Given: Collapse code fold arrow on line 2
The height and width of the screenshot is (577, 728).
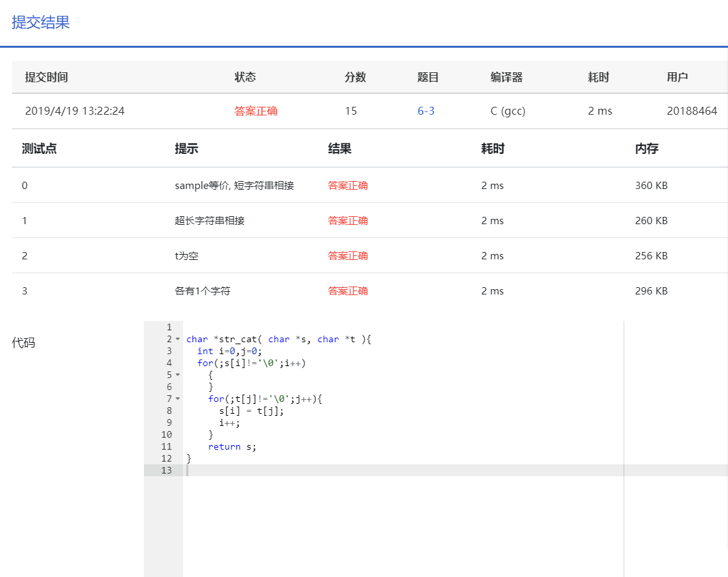Looking at the screenshot, I should tap(177, 339).
